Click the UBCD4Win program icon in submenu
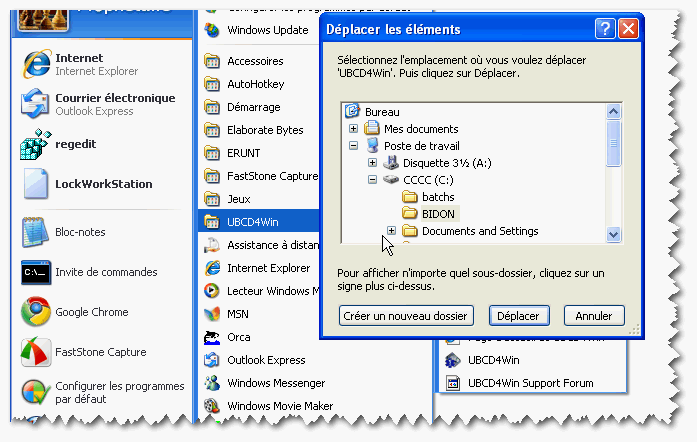This screenshot has width=697, height=442. pos(453,360)
